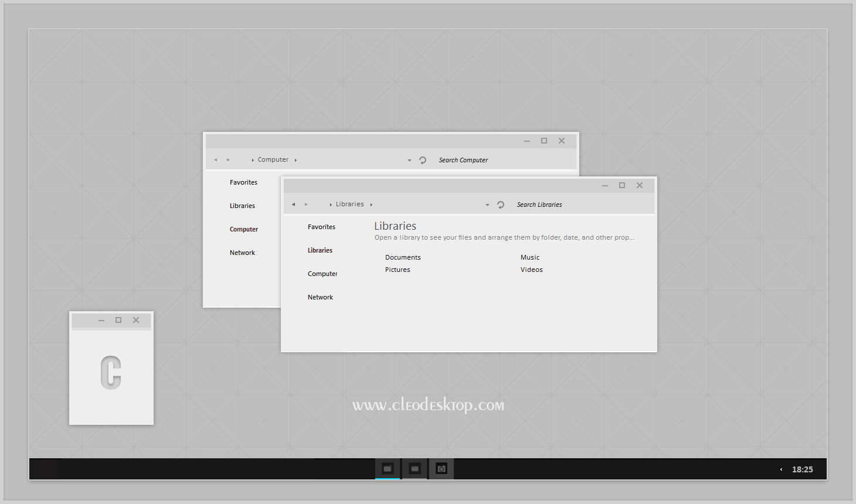Close the Computer window

(562, 141)
